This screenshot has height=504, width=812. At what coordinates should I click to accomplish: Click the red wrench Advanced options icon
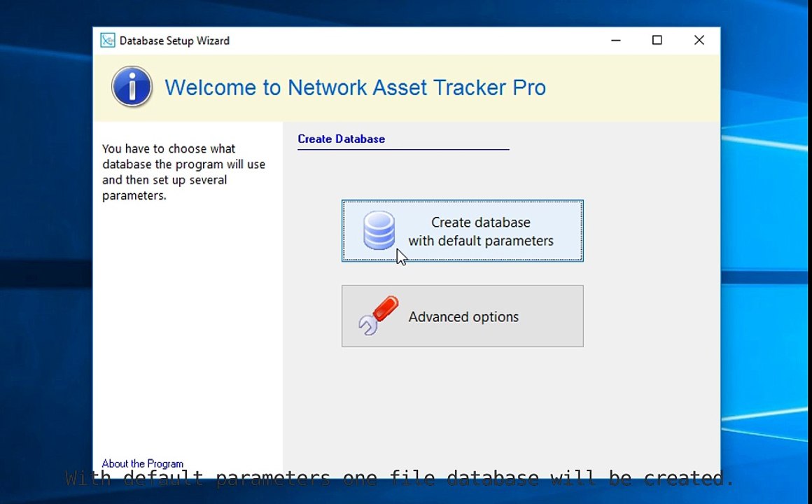[379, 316]
